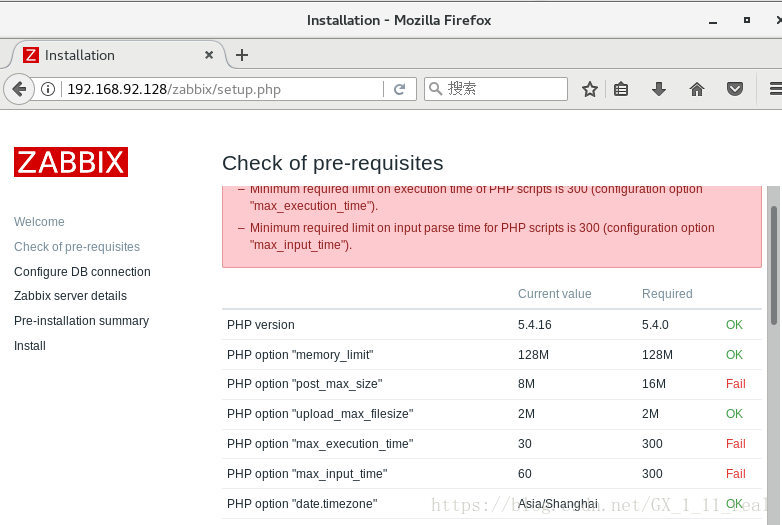Viewport: 782px width, 525px height.
Task: Click PHP option "max_execution_time" label
Action: pyautogui.click(x=320, y=444)
